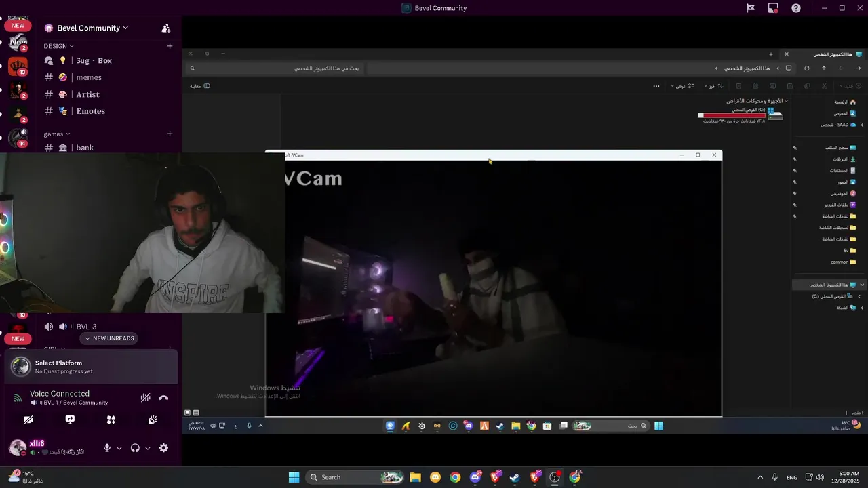Start an activity from voice panel

[x=111, y=420]
